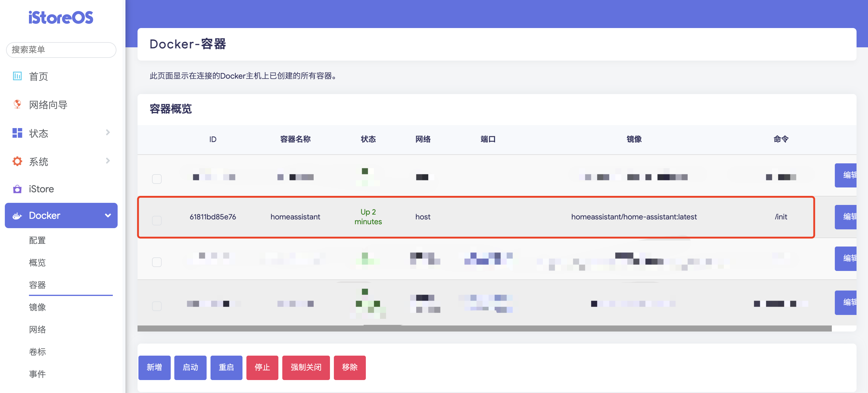Click edit button in first row
The height and width of the screenshot is (393, 868).
coord(846,175)
